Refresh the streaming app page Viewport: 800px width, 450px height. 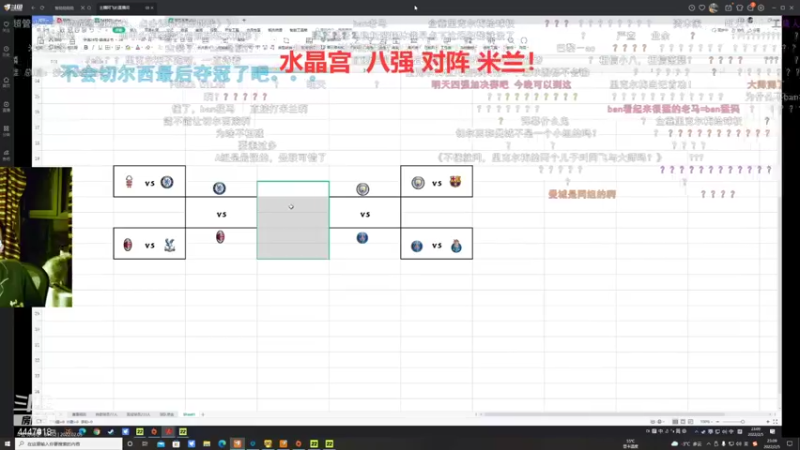pos(42,8)
